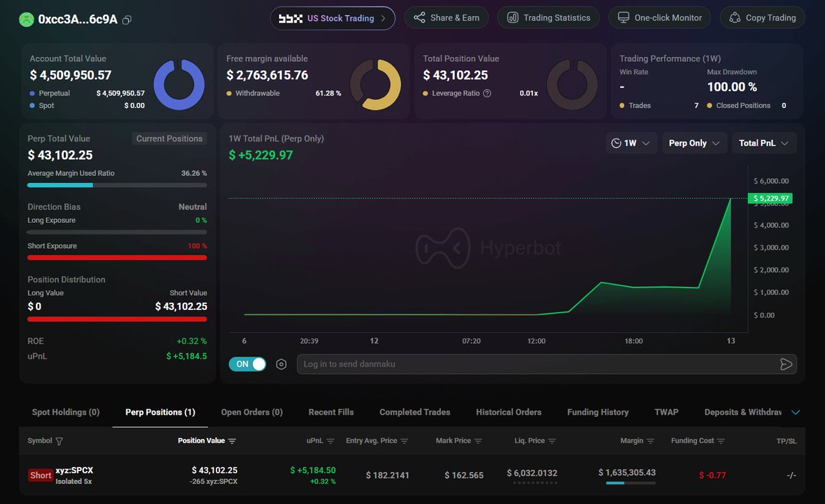Sort by Mark Price column
Screen dimensions: 825x504
pyautogui.click(x=478, y=441)
